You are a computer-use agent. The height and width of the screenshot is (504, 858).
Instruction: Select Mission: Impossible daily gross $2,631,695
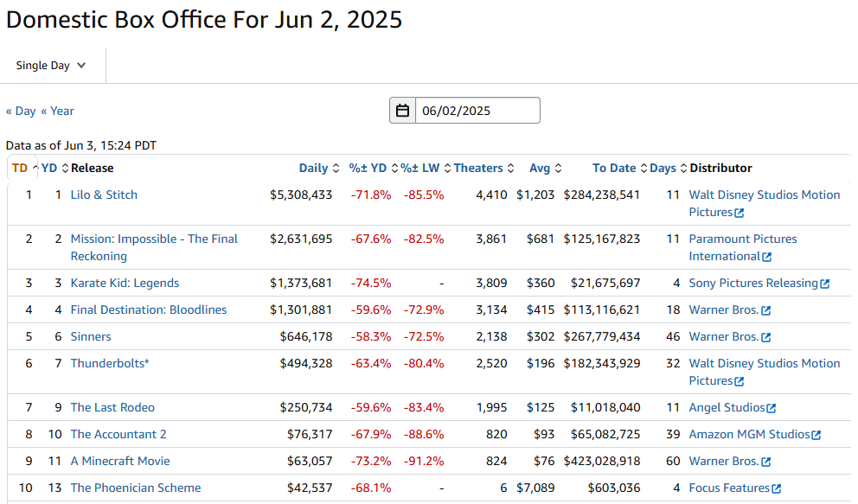(301, 239)
